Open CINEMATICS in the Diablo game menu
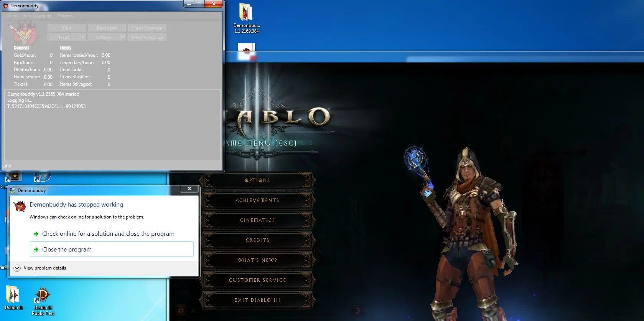Viewport: 644px width, 321px height. (257, 220)
